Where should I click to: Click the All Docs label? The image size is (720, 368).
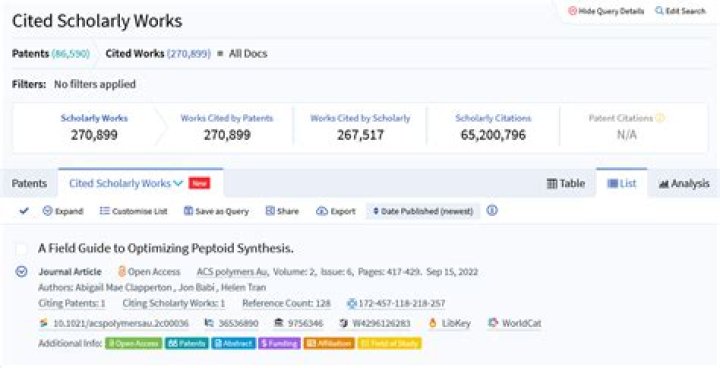point(248,53)
